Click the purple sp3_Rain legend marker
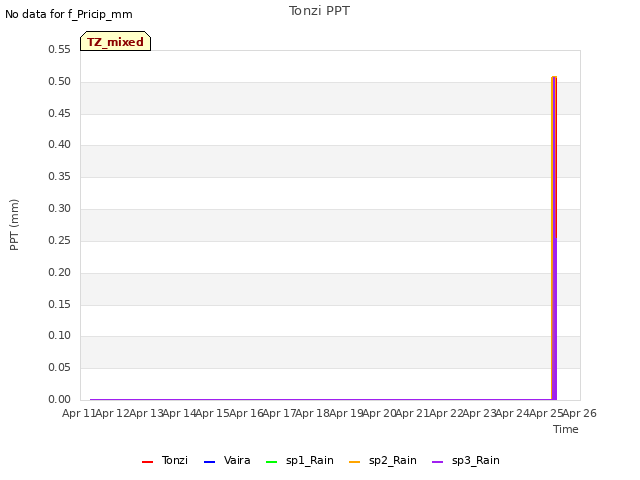The image size is (640, 480). 438,462
